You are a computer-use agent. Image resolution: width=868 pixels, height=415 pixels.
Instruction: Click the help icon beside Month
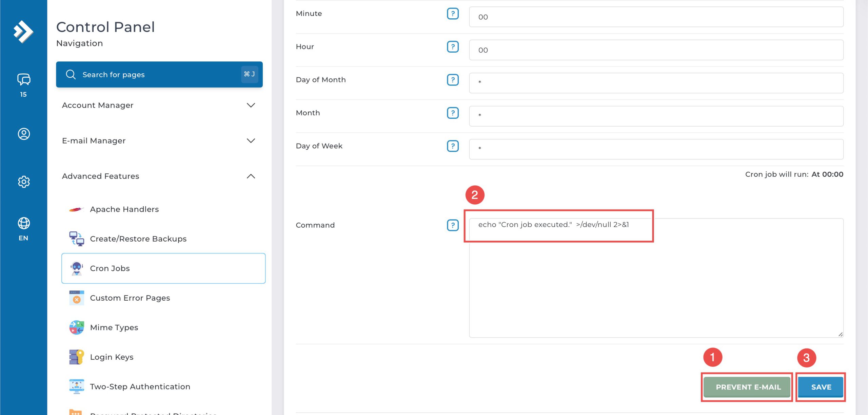pyautogui.click(x=452, y=113)
